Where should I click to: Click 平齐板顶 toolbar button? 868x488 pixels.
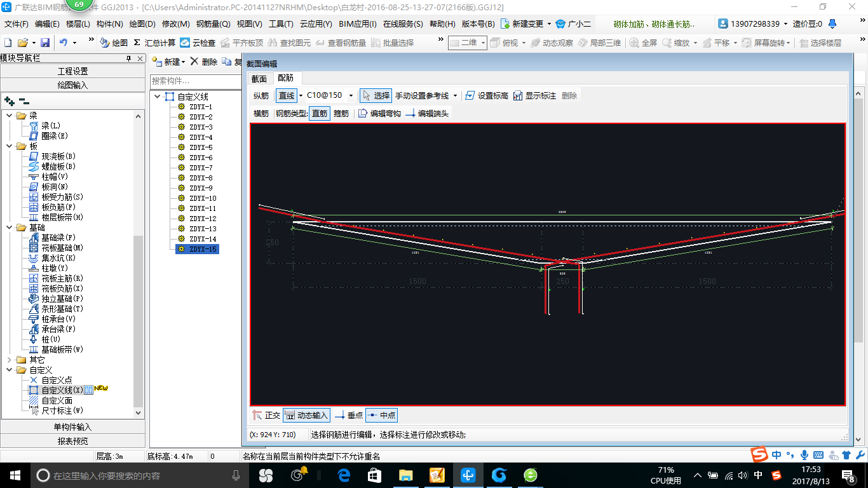(241, 43)
